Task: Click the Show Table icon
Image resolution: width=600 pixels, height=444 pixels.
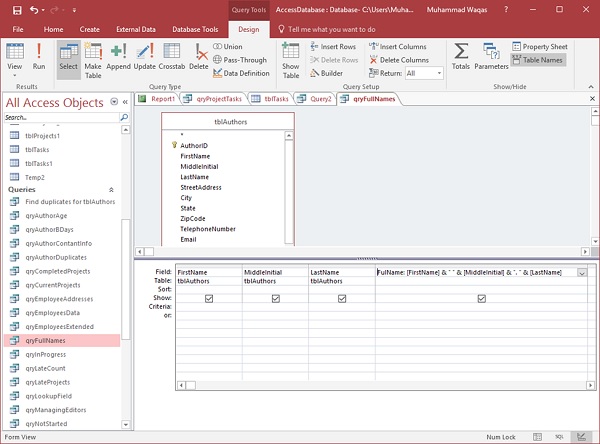Action: 291,56
